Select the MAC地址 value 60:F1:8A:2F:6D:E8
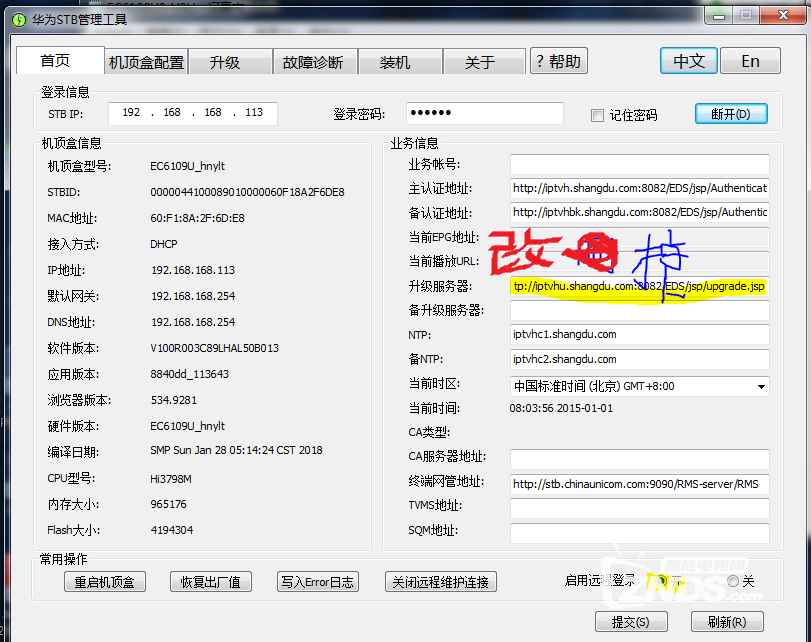This screenshot has width=811, height=642. tap(197, 218)
